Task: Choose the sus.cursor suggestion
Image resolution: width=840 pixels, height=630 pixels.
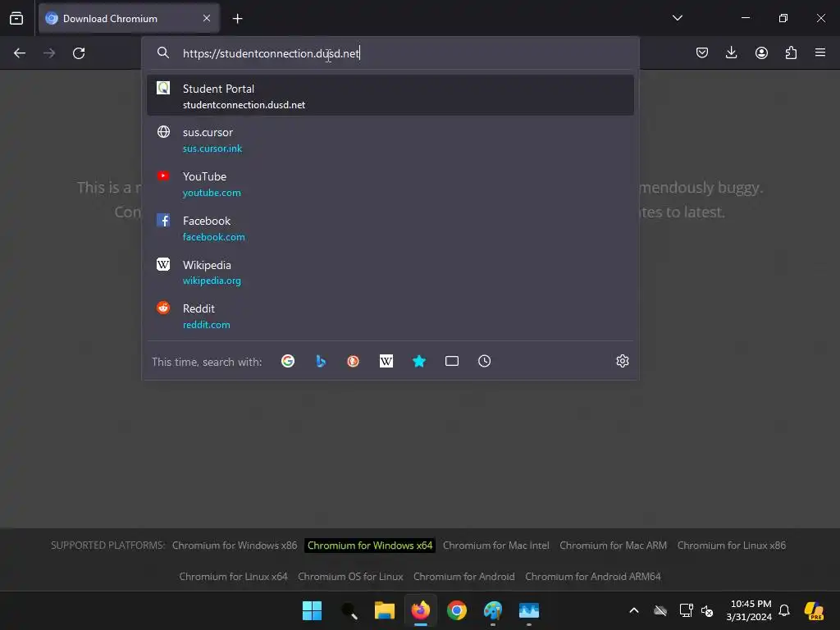Action: [x=390, y=139]
